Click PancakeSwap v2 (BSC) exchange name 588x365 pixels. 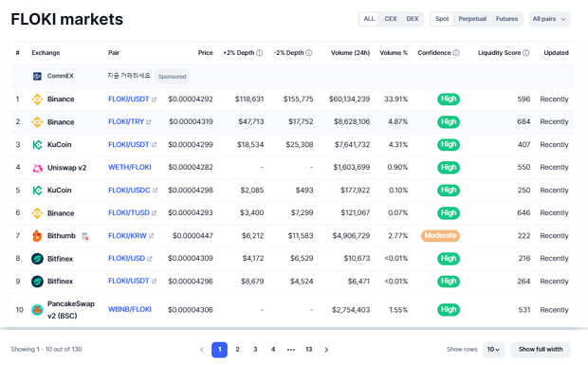(71, 310)
